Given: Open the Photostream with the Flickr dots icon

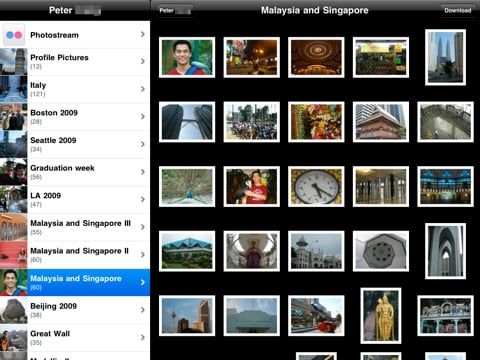Looking at the screenshot, I should pos(14,35).
